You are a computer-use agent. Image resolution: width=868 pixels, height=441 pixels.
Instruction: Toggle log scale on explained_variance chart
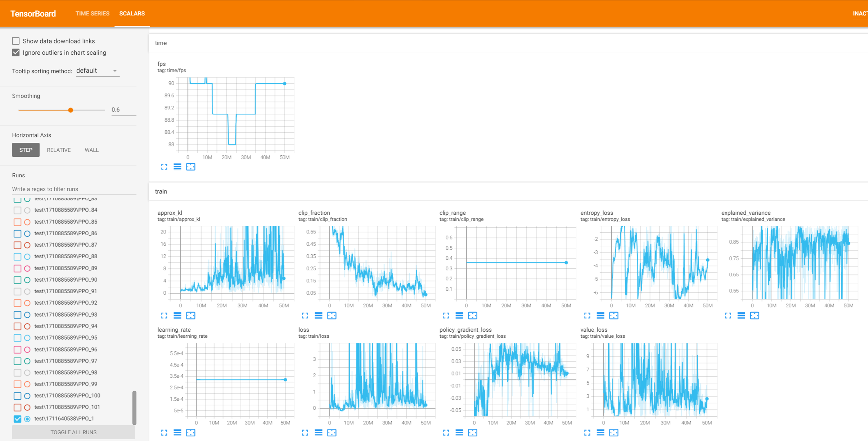coord(741,316)
